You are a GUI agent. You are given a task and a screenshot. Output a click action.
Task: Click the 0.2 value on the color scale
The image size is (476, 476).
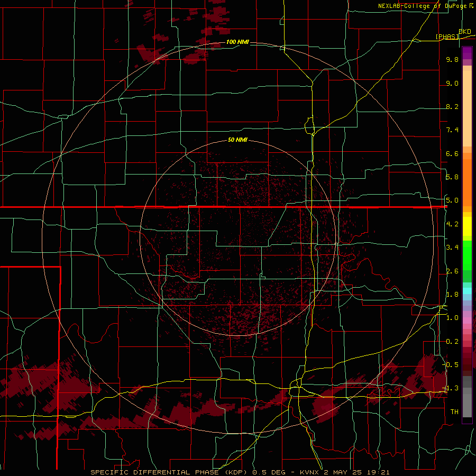pyautogui.click(x=452, y=342)
